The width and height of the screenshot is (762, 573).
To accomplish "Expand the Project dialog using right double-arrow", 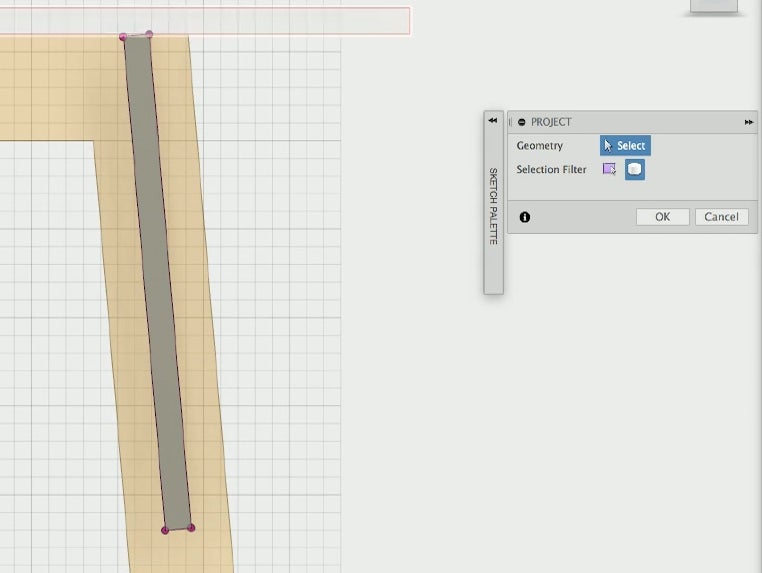I will click(748, 122).
